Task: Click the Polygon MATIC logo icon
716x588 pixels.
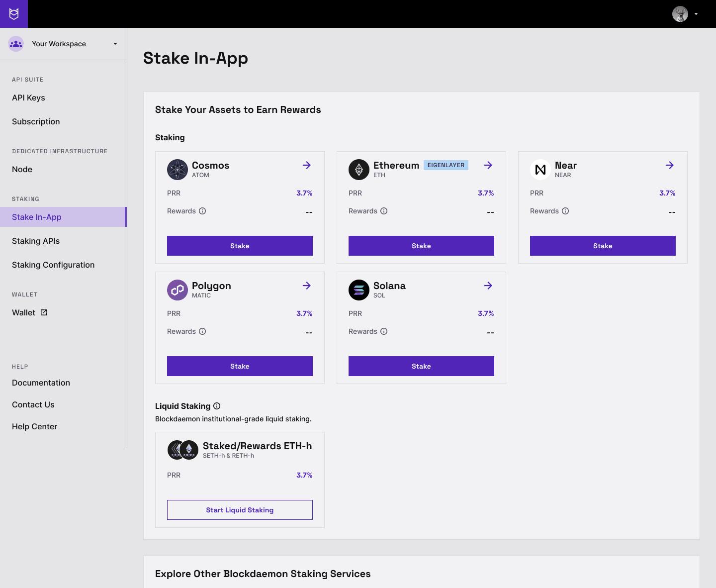Action: click(178, 290)
